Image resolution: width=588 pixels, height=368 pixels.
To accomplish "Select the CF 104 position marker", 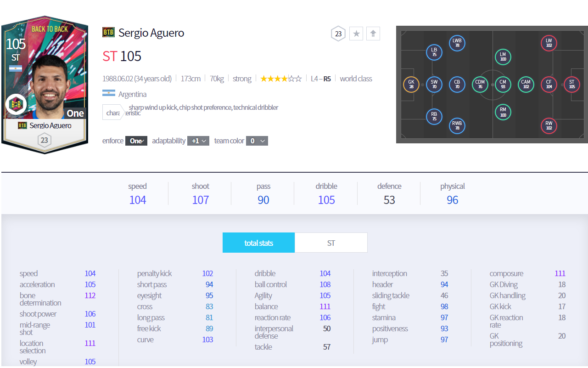I will coord(549,85).
